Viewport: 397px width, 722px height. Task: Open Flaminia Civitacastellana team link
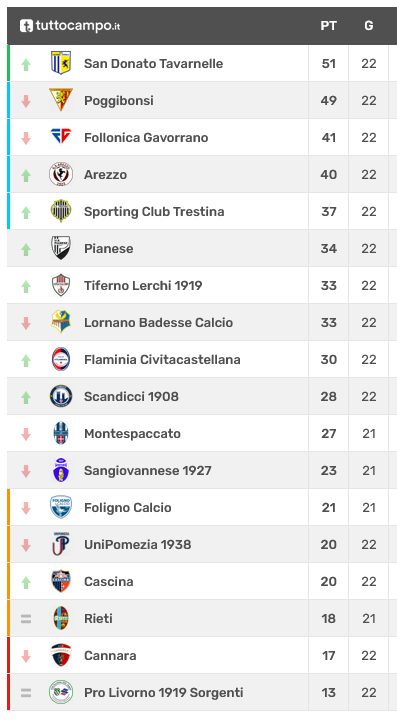point(162,359)
